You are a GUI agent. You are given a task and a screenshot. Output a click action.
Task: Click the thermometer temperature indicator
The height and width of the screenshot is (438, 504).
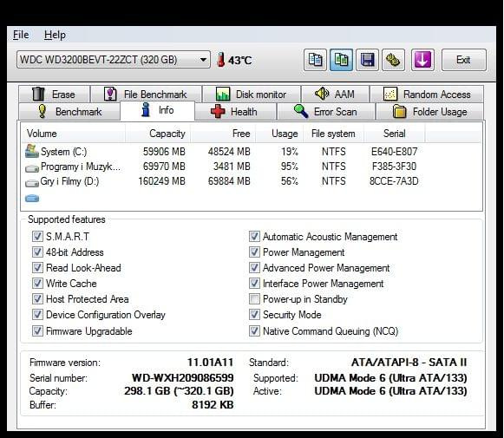click(234, 60)
